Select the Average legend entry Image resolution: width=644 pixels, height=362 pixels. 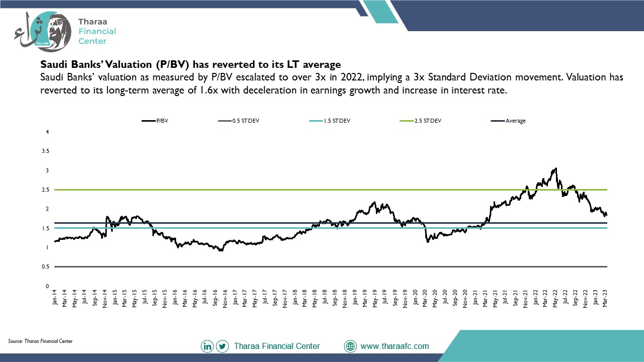coord(508,121)
